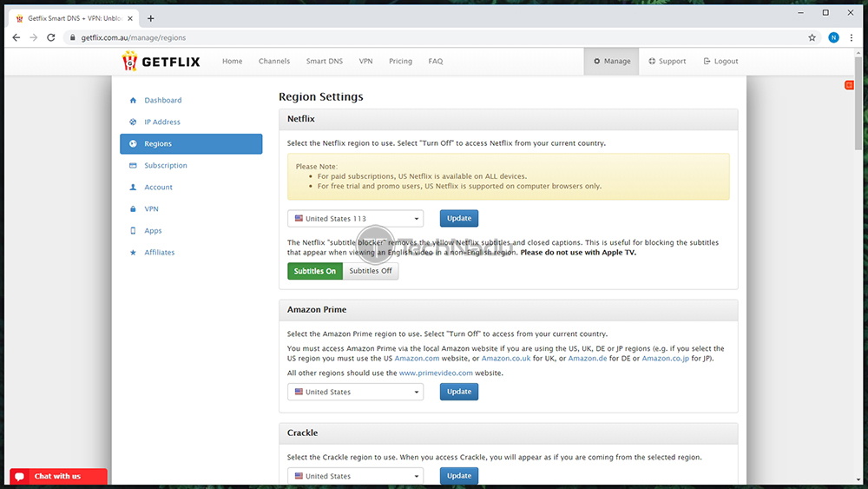Select the Dashboard sidebar label
The height and width of the screenshot is (489, 868).
click(163, 100)
